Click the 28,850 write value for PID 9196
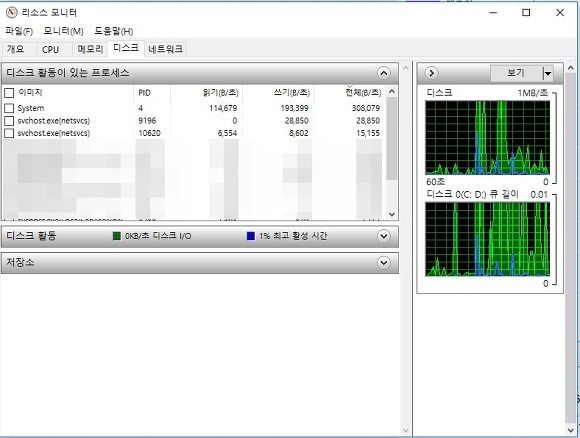This screenshot has width=580, height=438. (297, 121)
